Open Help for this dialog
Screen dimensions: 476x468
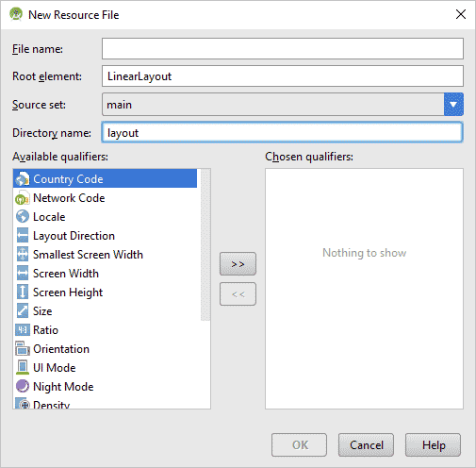tap(433, 444)
